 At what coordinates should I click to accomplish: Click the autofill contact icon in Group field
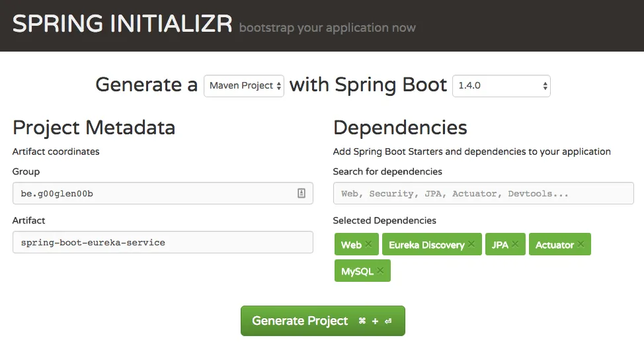pos(301,193)
